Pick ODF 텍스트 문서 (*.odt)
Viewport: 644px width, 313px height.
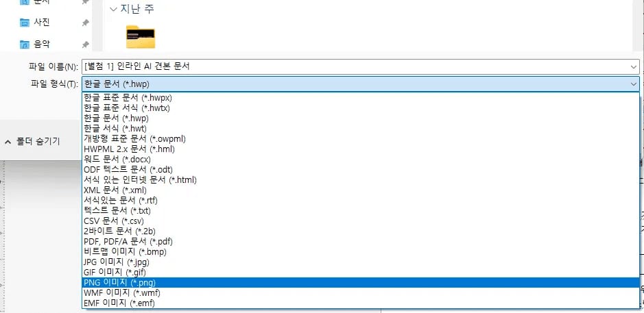tap(361, 169)
